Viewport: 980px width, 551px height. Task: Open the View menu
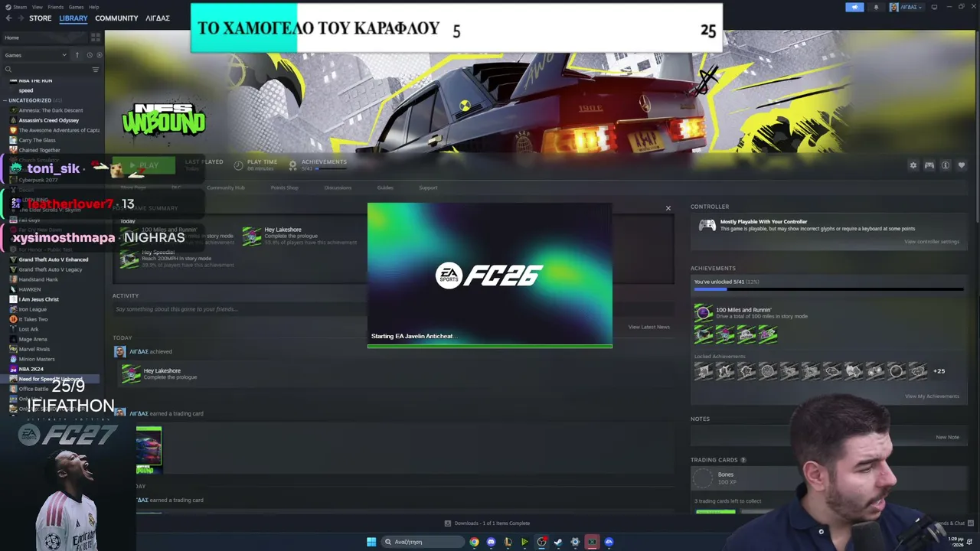point(38,7)
